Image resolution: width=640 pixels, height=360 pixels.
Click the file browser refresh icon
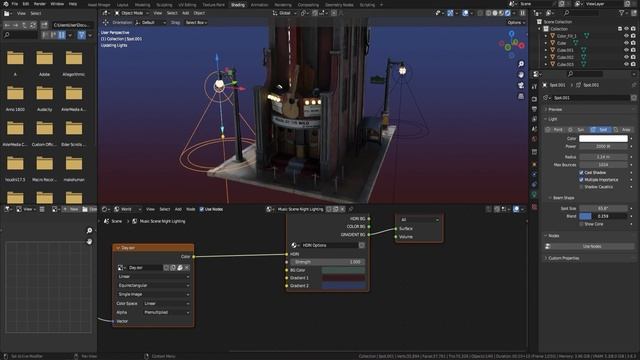pyautogui.click(x=33, y=25)
